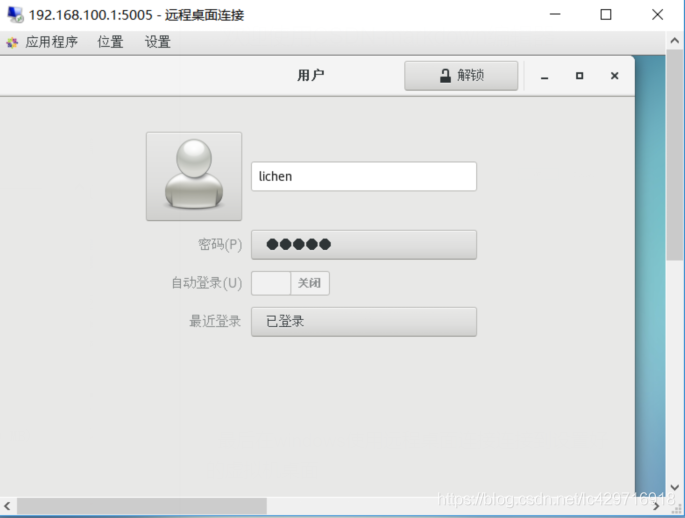
Task: Toggle the 自动登录 switch
Action: click(x=290, y=283)
